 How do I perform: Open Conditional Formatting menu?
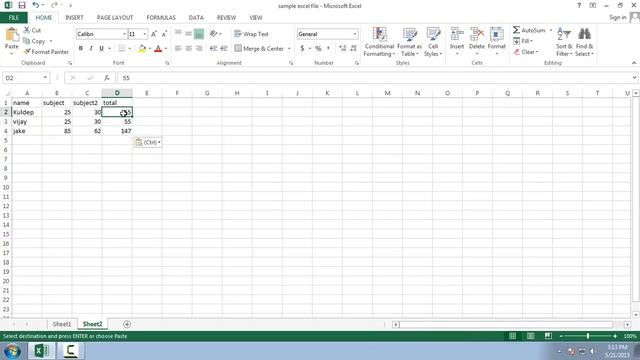(x=379, y=42)
